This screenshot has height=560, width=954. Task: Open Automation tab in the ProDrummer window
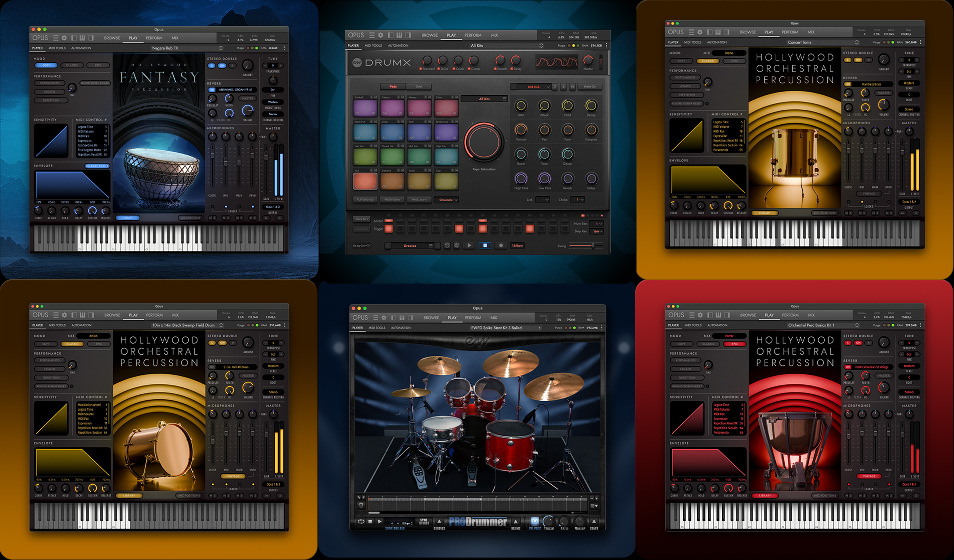pos(400,328)
